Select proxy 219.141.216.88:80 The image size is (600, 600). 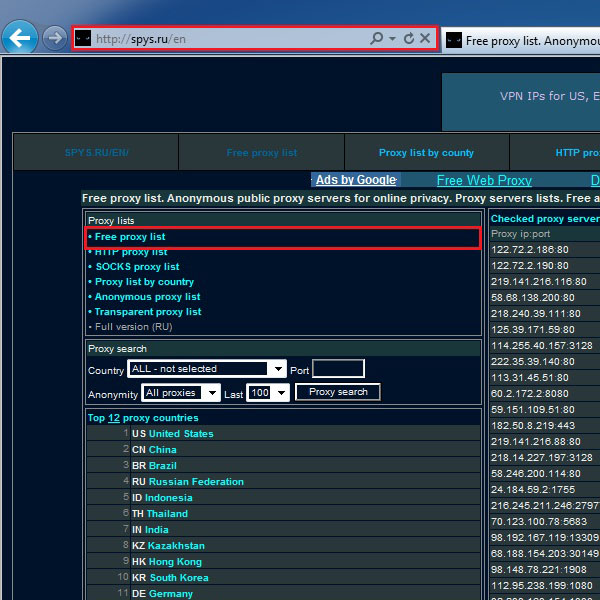[536, 442]
